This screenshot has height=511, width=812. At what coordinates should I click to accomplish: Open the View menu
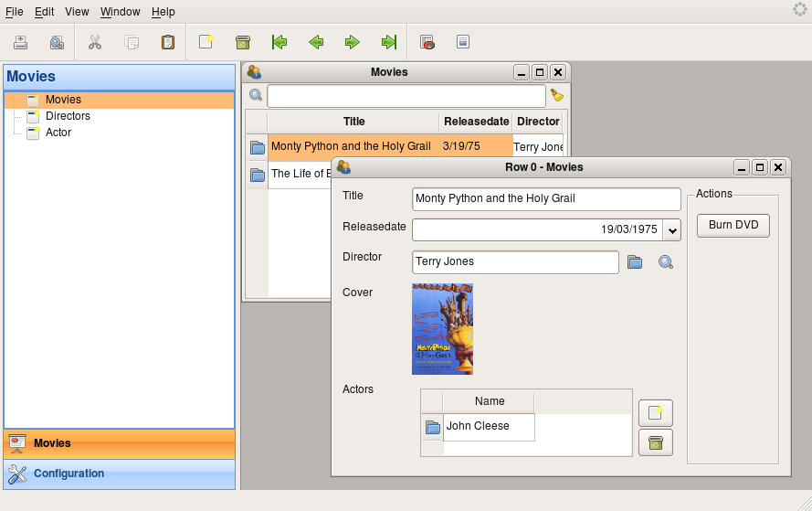tap(77, 11)
